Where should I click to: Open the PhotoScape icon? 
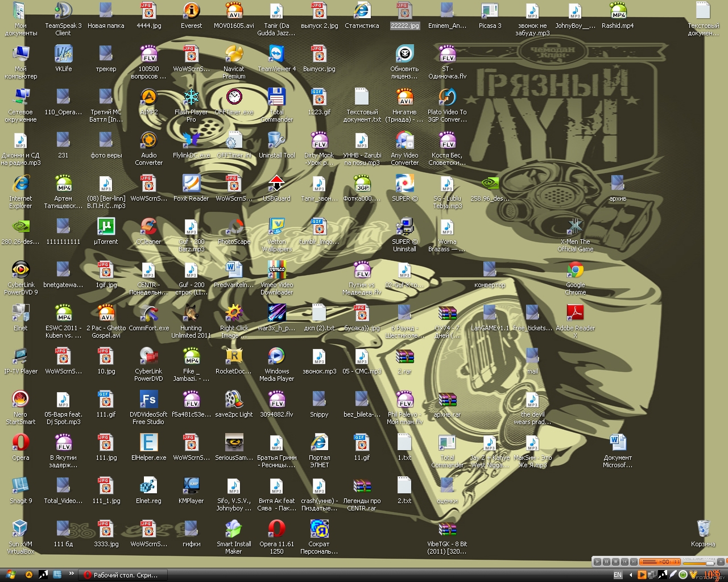pos(234,231)
